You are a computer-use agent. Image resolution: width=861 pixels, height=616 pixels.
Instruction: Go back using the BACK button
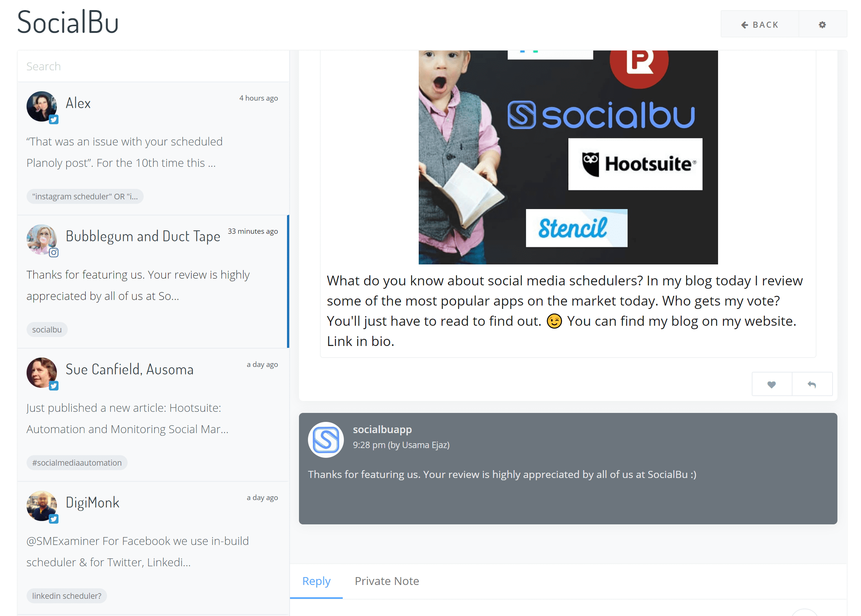[x=759, y=25]
